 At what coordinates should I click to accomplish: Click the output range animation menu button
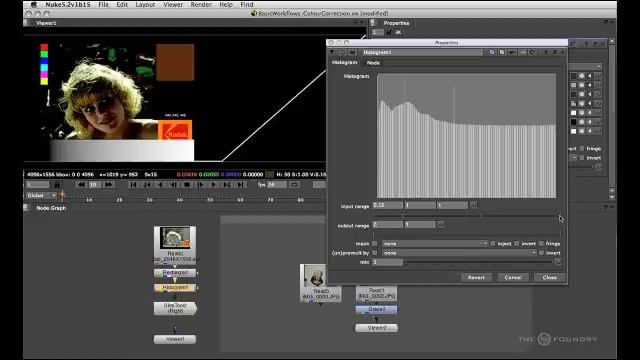coord(441,225)
